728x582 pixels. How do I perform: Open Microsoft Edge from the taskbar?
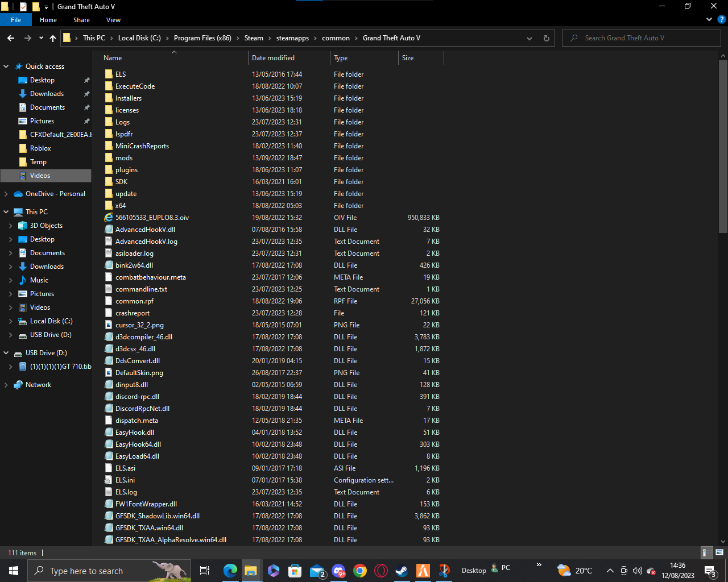230,571
